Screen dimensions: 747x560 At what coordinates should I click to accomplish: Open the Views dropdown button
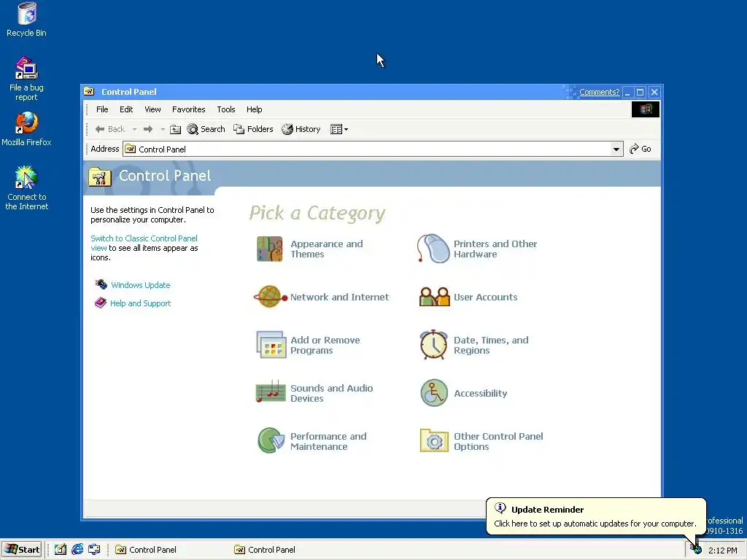pos(339,129)
